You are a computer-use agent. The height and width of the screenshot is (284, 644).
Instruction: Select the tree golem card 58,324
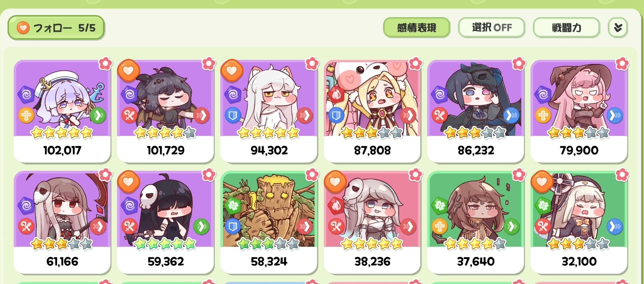269,222
